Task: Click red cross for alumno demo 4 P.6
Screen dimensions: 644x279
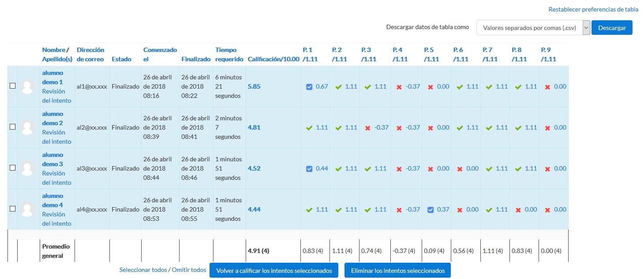Action: click(x=460, y=210)
